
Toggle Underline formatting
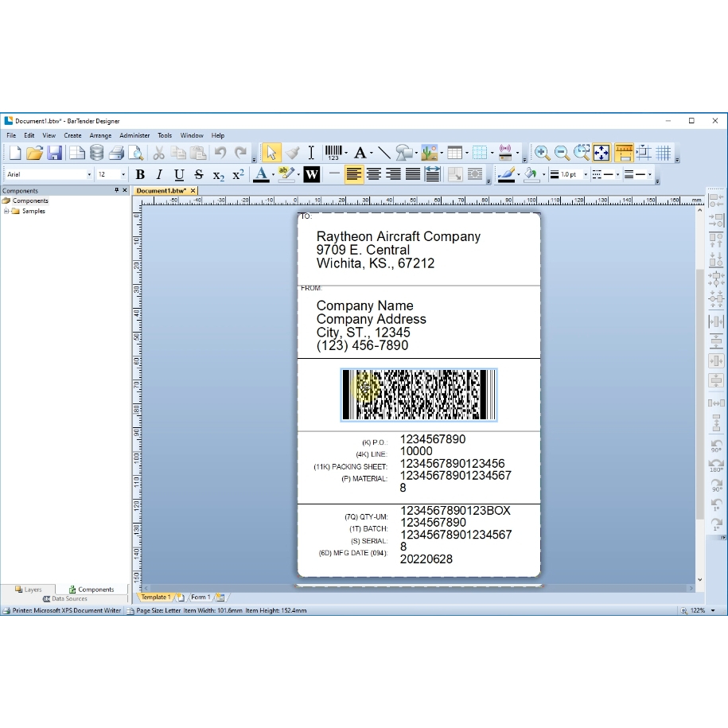point(179,174)
